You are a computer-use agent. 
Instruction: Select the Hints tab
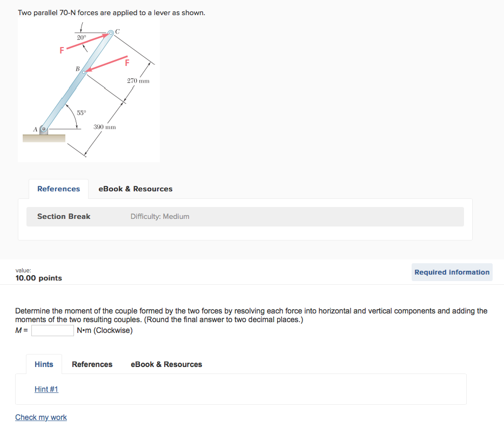(44, 364)
